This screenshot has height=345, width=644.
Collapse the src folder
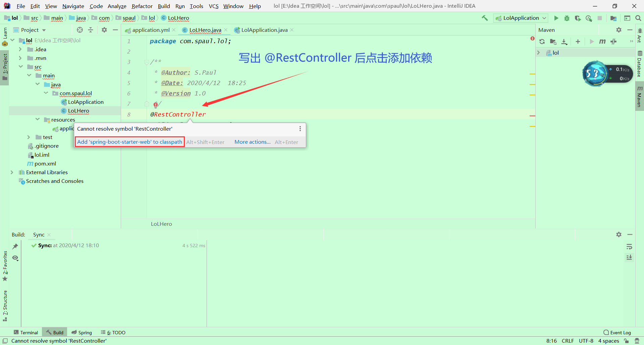pos(21,67)
